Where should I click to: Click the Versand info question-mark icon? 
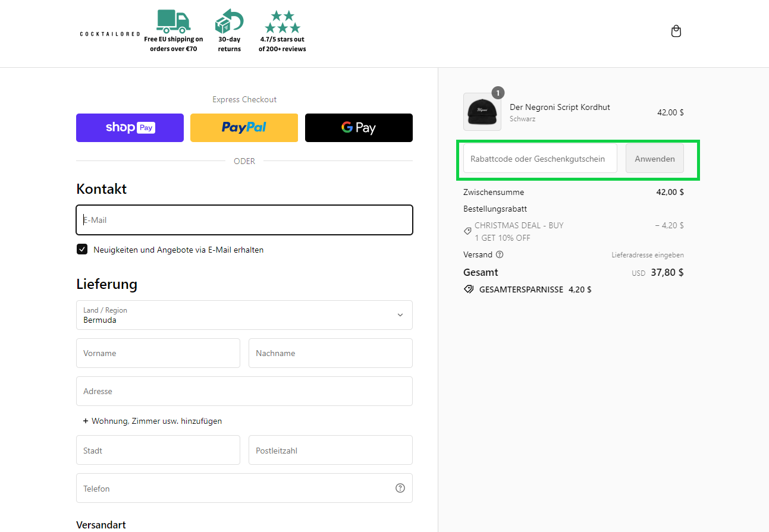pyautogui.click(x=500, y=254)
